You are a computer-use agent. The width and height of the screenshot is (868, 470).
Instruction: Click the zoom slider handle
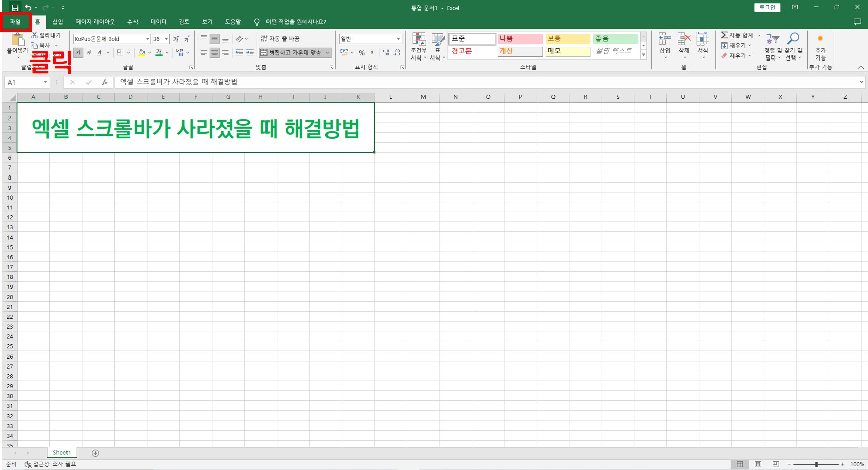click(x=816, y=464)
